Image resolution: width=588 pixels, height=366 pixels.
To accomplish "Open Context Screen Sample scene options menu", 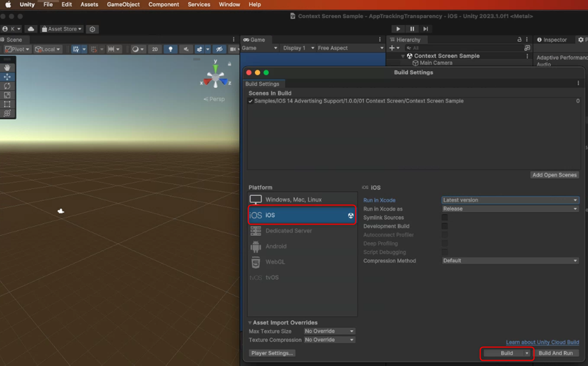I will pos(527,56).
